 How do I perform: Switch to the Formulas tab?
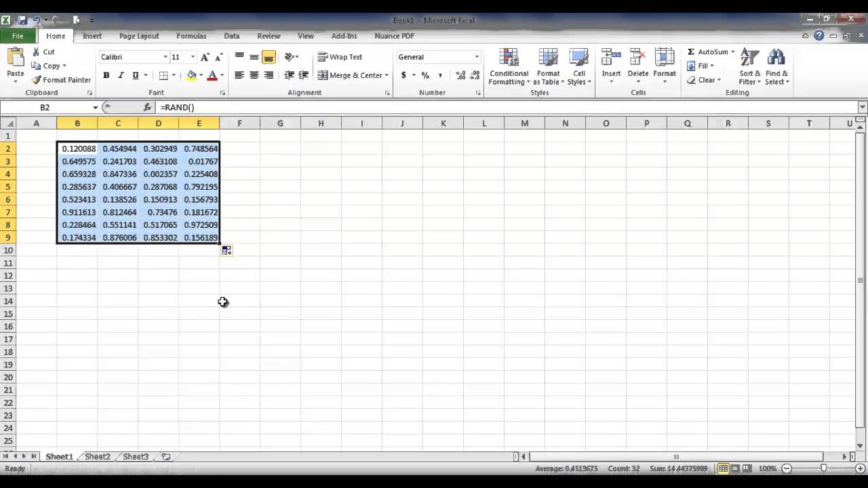(x=191, y=36)
